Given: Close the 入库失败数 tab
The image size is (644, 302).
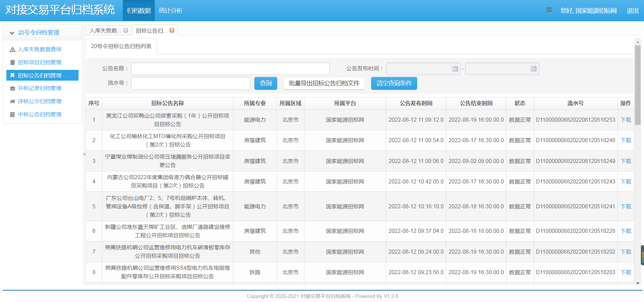Looking at the screenshot, I should tap(126, 30).
